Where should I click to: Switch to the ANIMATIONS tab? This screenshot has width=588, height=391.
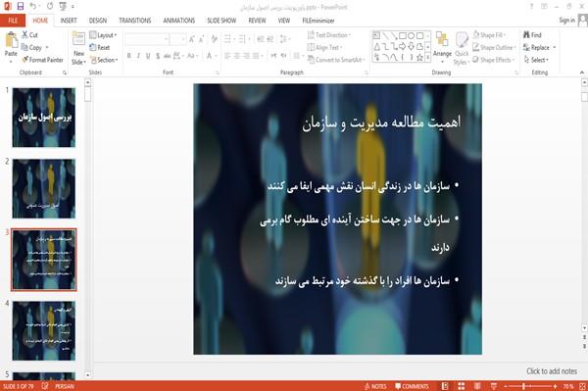tap(179, 21)
